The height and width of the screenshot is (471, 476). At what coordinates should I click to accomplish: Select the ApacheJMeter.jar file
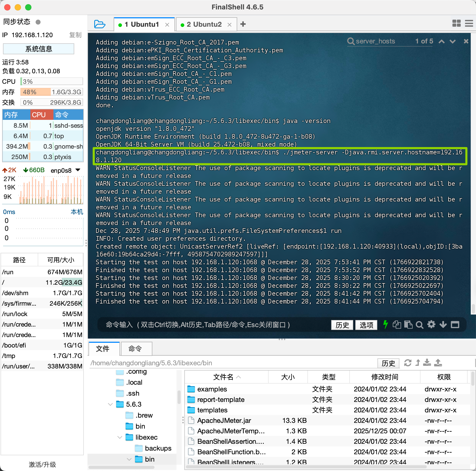(x=327, y=420)
